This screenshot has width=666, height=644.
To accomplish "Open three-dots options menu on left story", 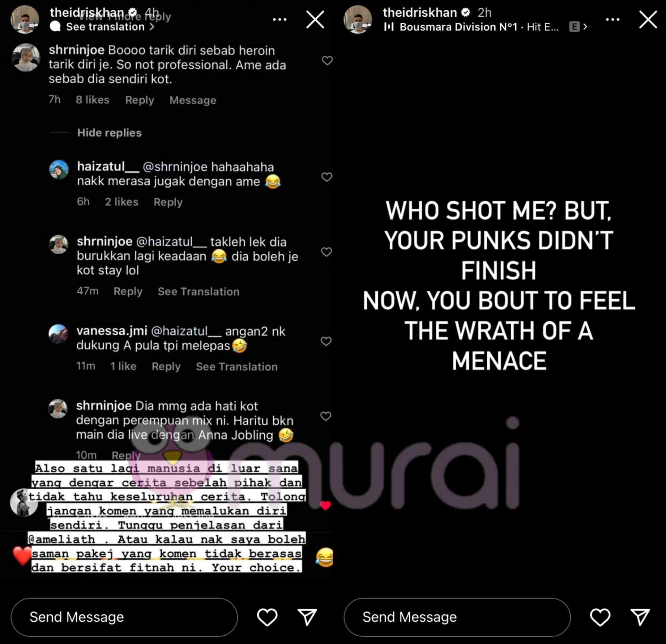I will tap(280, 19).
